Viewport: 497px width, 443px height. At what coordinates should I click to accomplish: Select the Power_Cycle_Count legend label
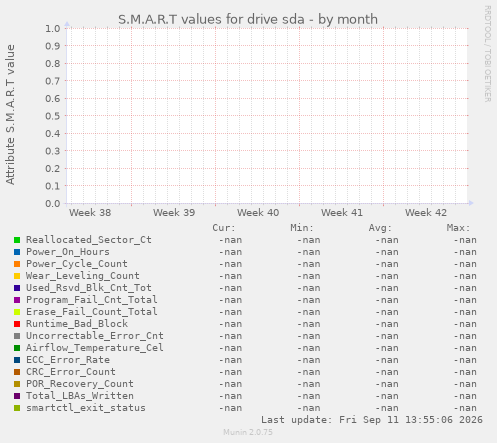coord(77,264)
